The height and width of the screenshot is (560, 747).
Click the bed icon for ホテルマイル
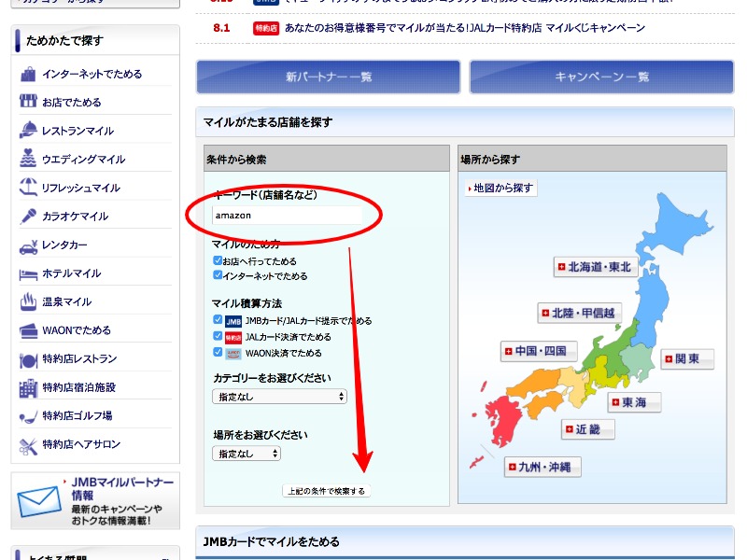[28, 274]
